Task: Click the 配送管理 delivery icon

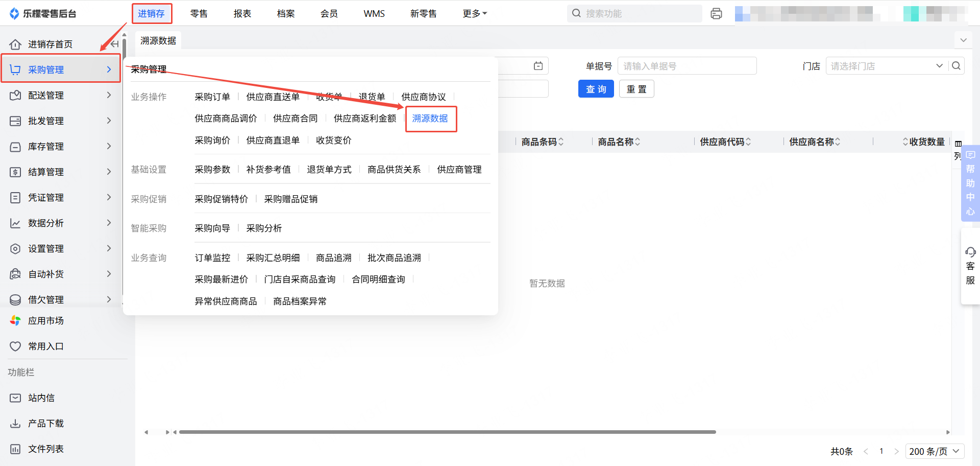Action: pyautogui.click(x=15, y=96)
